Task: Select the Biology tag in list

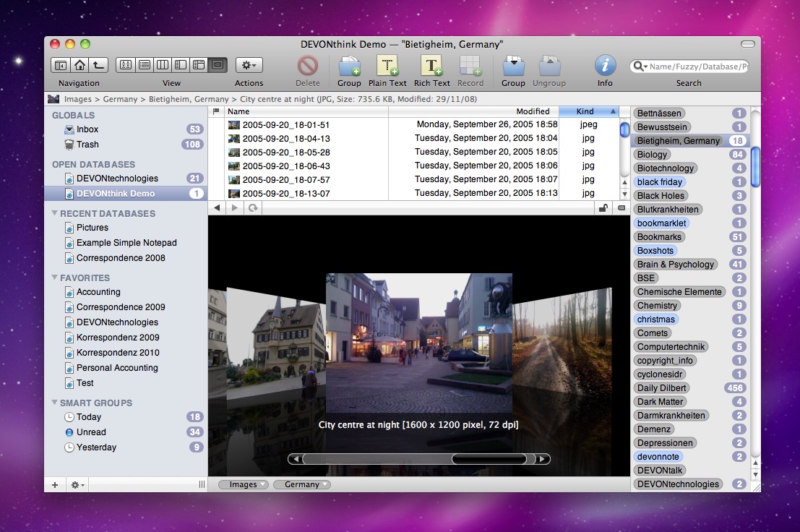Action: 653,155
